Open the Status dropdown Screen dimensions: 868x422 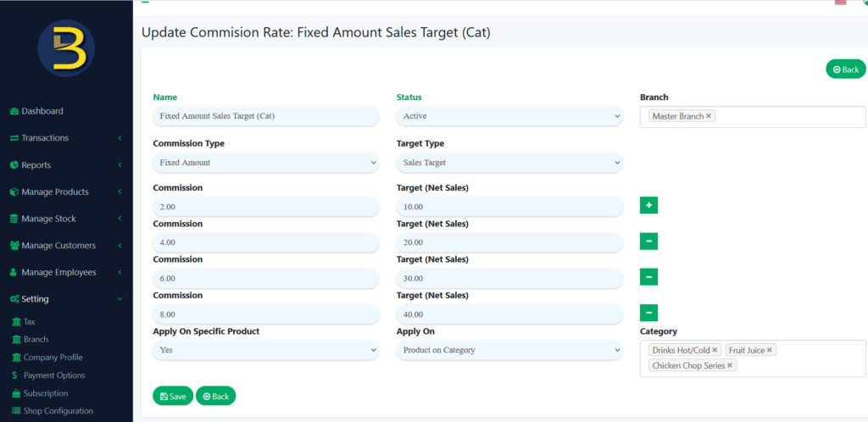coord(509,116)
